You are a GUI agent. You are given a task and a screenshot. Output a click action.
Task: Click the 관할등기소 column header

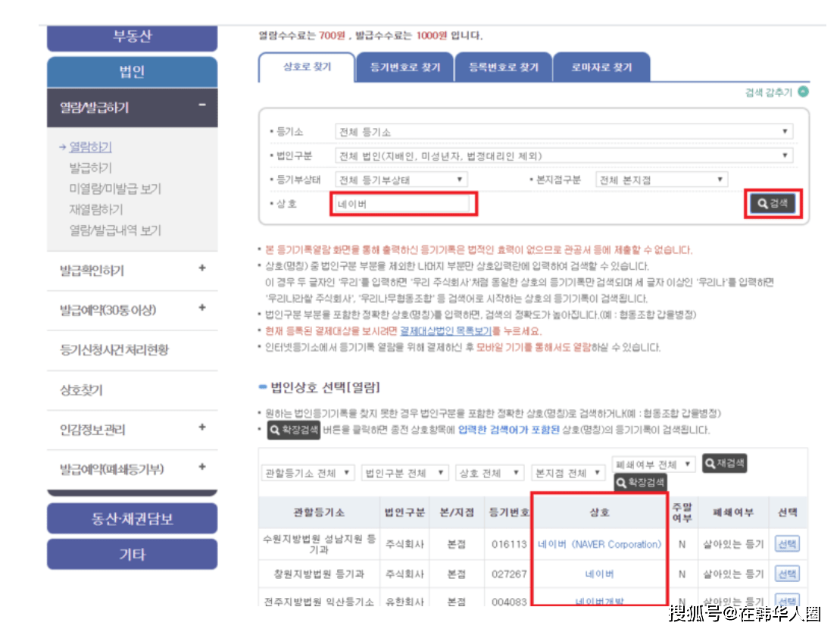pos(319,512)
